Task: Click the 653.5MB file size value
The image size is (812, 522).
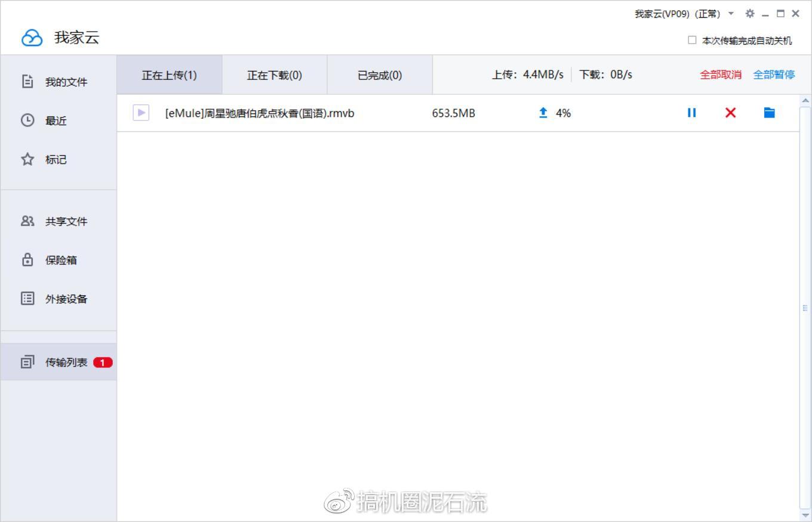Action: 454,113
